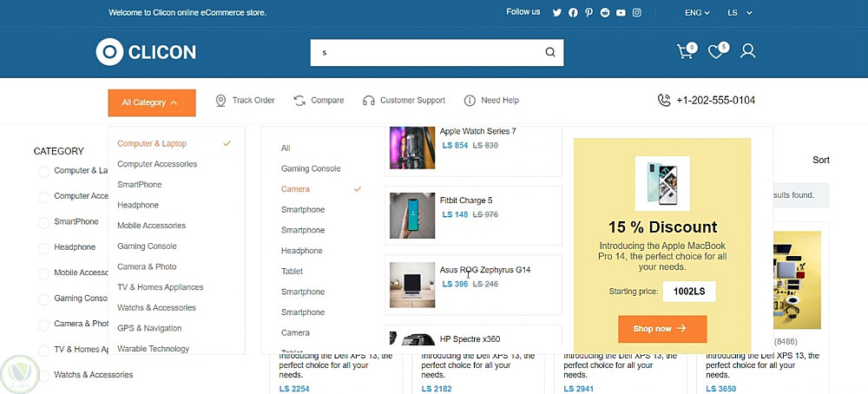868x394 pixels.
Task: Click the Need Help info icon
Action: click(x=470, y=101)
